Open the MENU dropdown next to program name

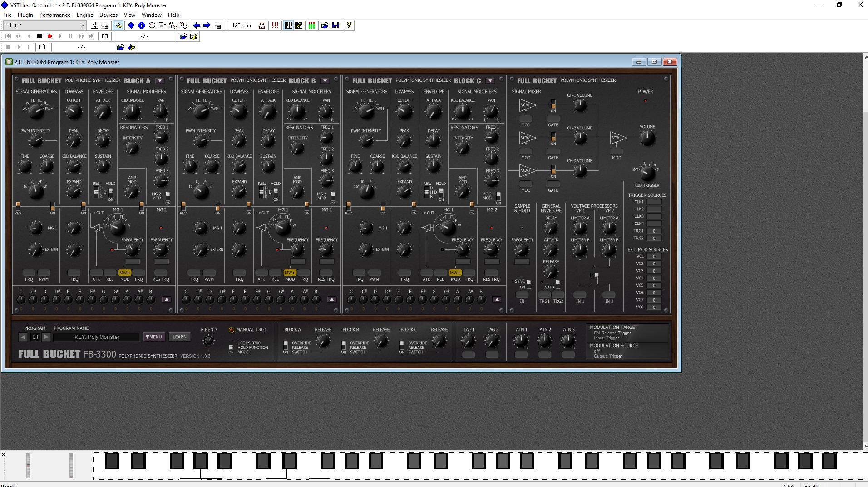pyautogui.click(x=153, y=337)
